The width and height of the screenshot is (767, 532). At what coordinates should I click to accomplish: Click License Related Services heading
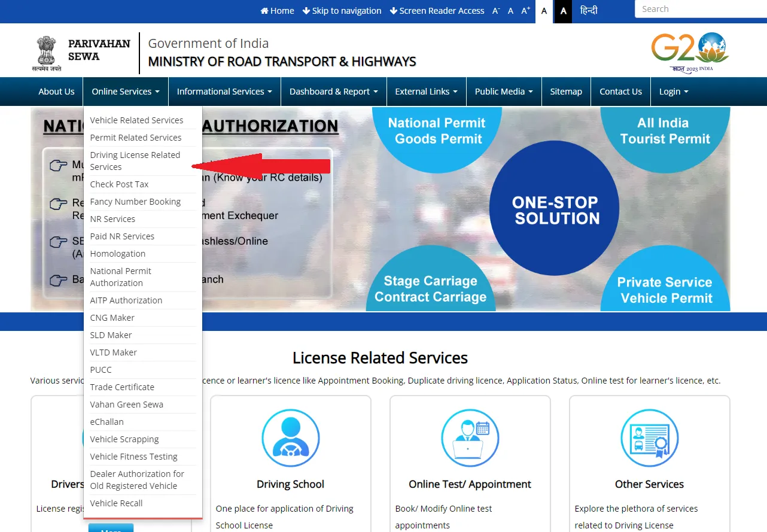click(381, 358)
